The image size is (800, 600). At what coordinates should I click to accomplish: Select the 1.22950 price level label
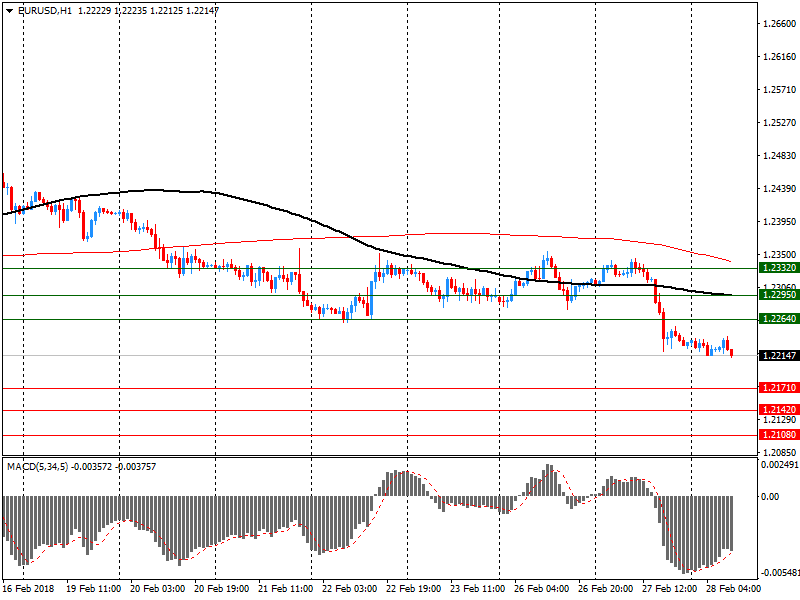(778, 295)
